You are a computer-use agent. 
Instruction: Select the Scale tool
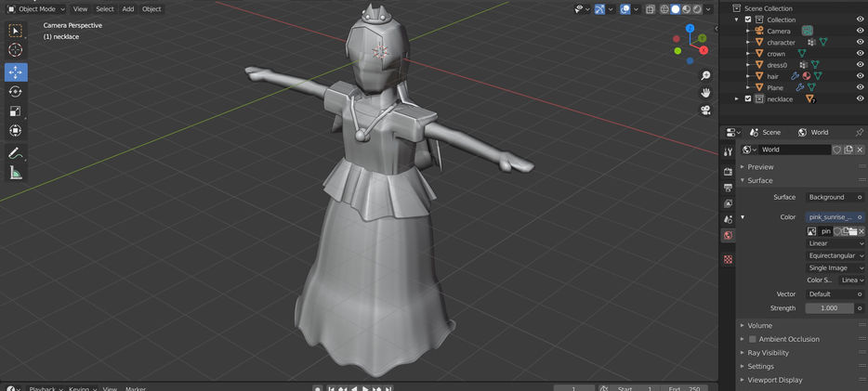coord(16,111)
